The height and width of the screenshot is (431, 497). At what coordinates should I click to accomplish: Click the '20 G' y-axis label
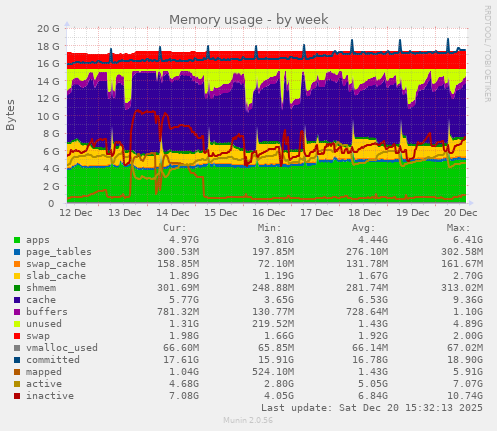[48, 29]
